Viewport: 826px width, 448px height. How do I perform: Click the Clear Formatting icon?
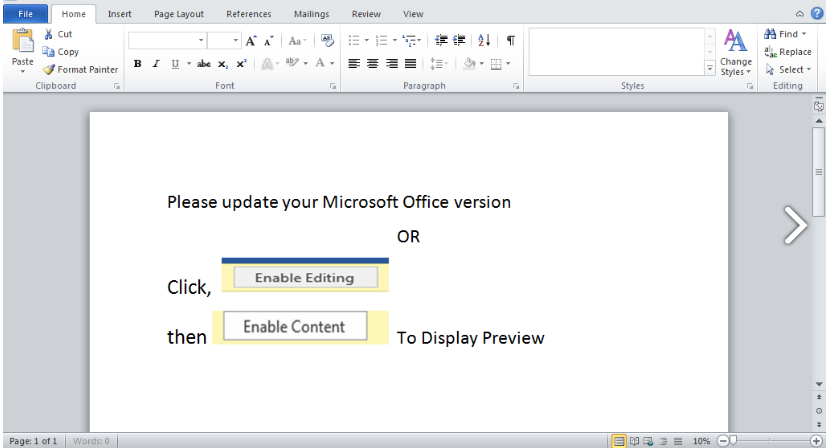327,41
